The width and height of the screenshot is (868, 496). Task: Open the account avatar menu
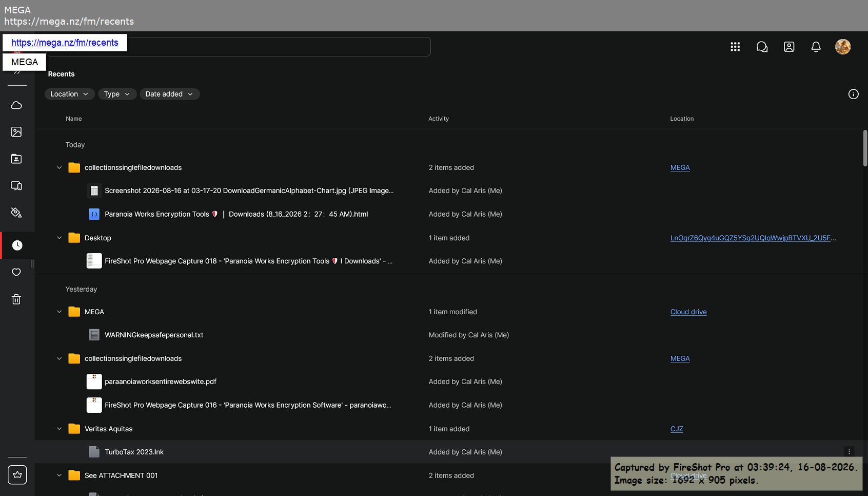843,47
